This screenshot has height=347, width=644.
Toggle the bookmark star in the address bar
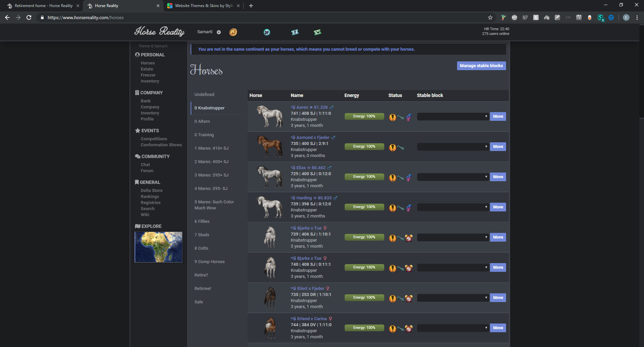click(490, 17)
